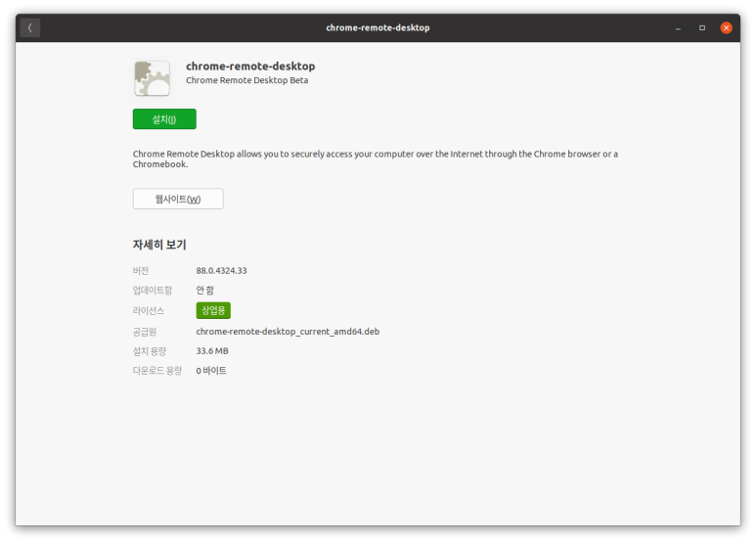The height and width of the screenshot is (543, 756).
Task: Click the 설치 용량 label
Action: click(150, 351)
